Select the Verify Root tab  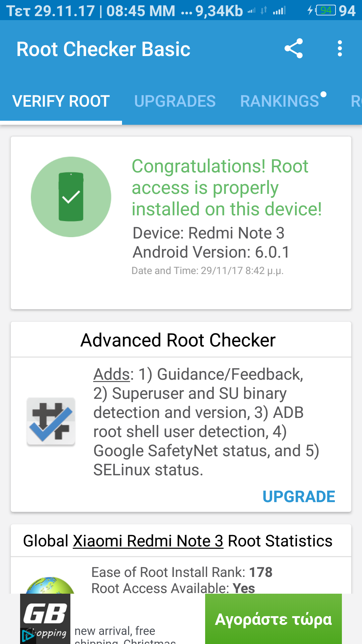pos(61,101)
